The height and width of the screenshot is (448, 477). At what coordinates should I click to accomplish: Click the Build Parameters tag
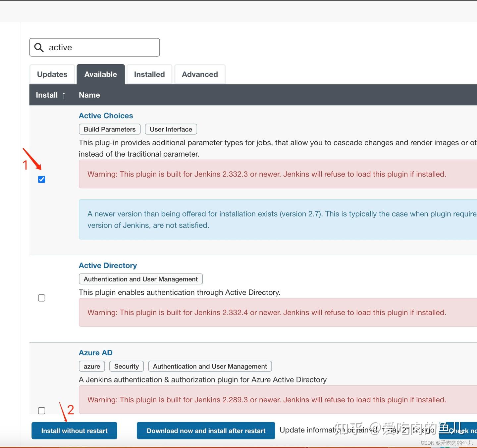click(109, 129)
